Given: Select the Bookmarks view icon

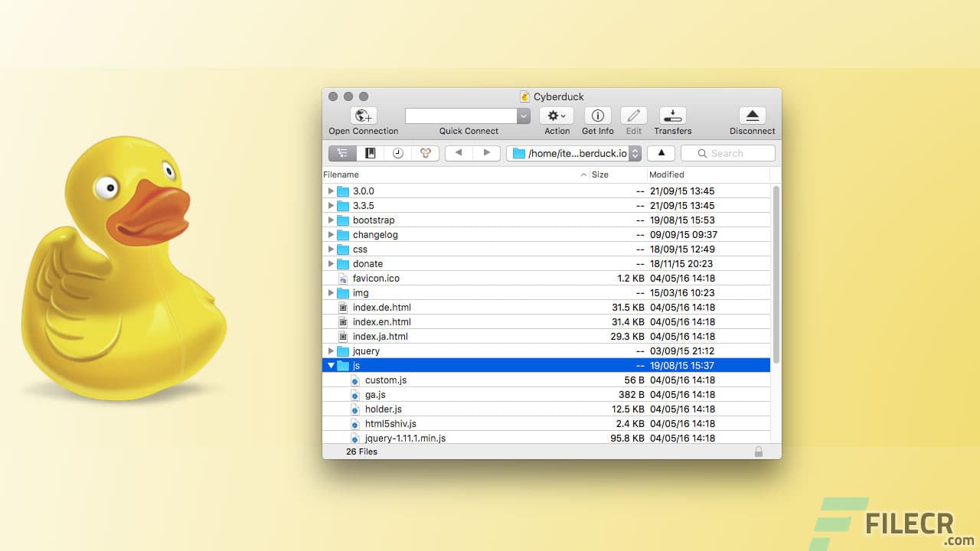Looking at the screenshot, I should click(x=370, y=153).
